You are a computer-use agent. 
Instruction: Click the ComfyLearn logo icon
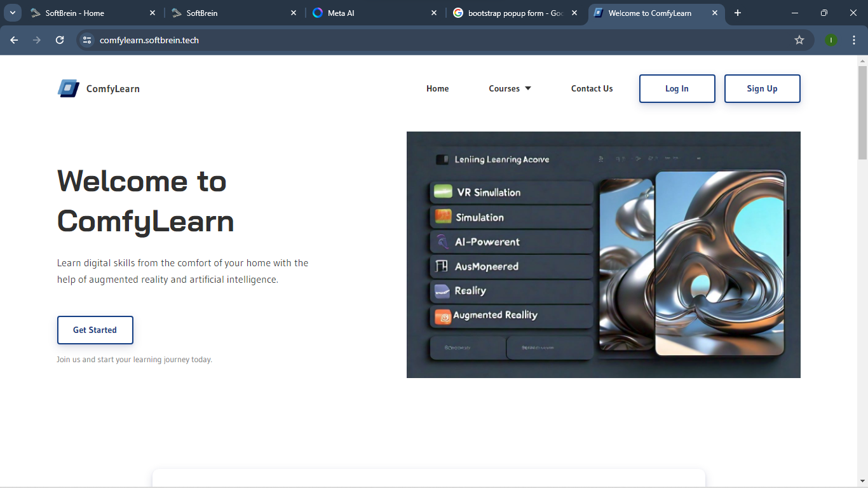69,88
